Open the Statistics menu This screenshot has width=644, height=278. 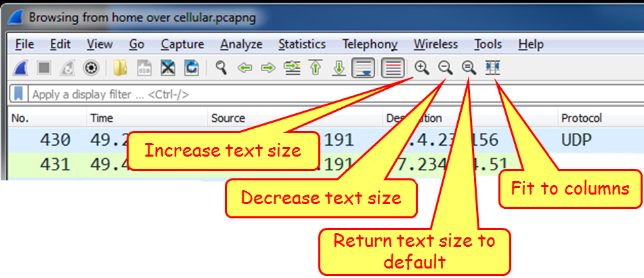302,44
